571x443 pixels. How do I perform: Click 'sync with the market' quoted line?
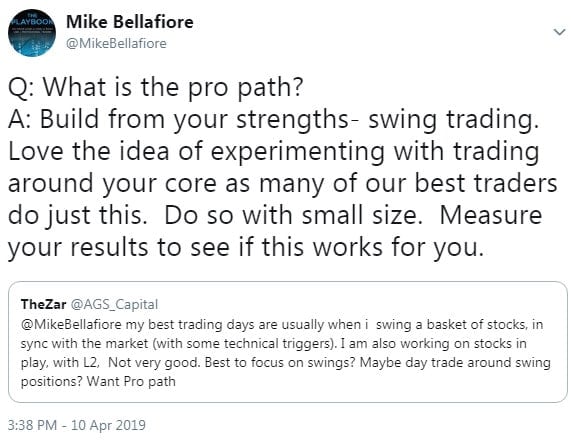273,343
